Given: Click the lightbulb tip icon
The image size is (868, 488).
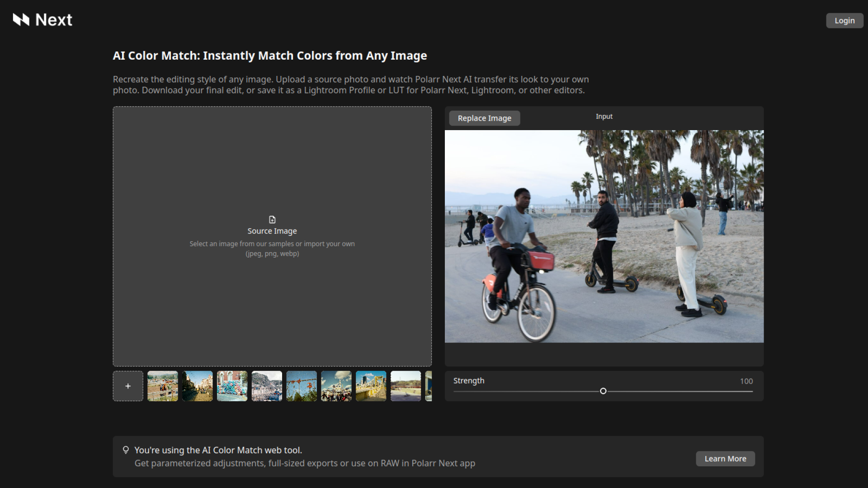Looking at the screenshot, I should 126,450.
